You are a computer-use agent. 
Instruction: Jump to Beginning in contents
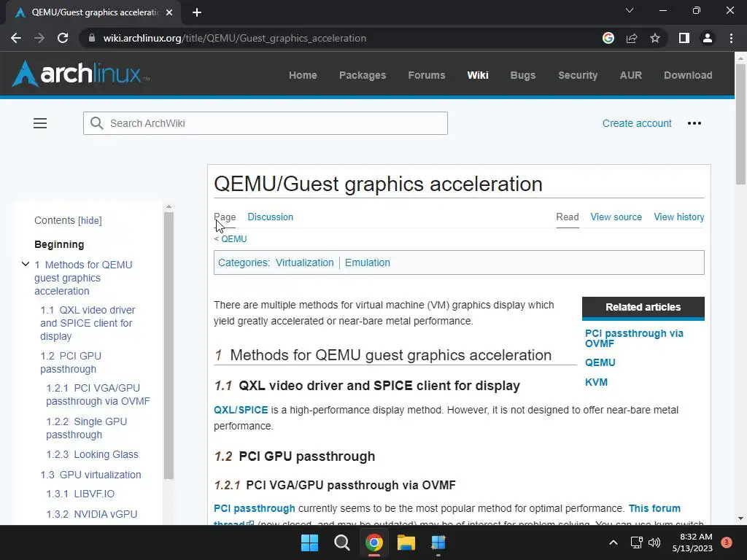[59, 244]
